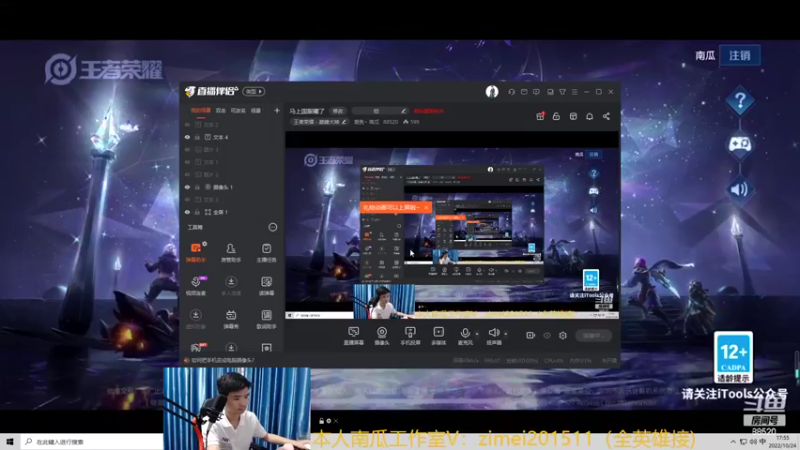
Task: Toggle the preview eye icon in bottom bar
Action: point(547,335)
